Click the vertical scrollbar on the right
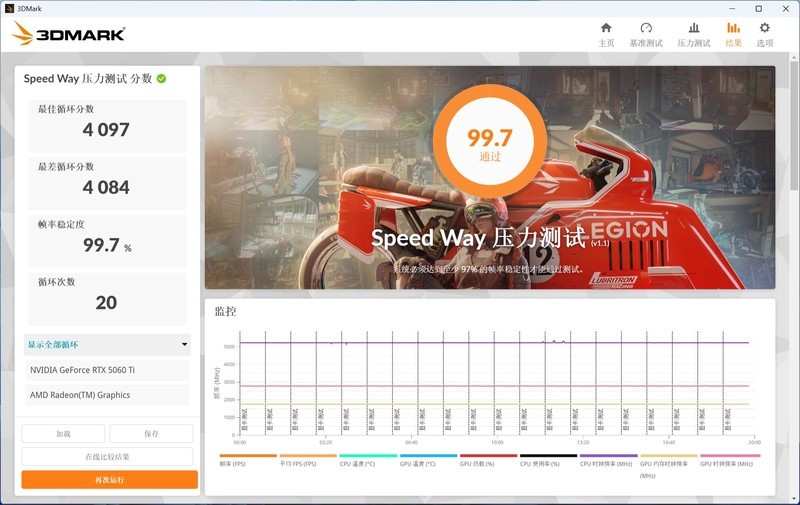 pyautogui.click(x=795, y=128)
